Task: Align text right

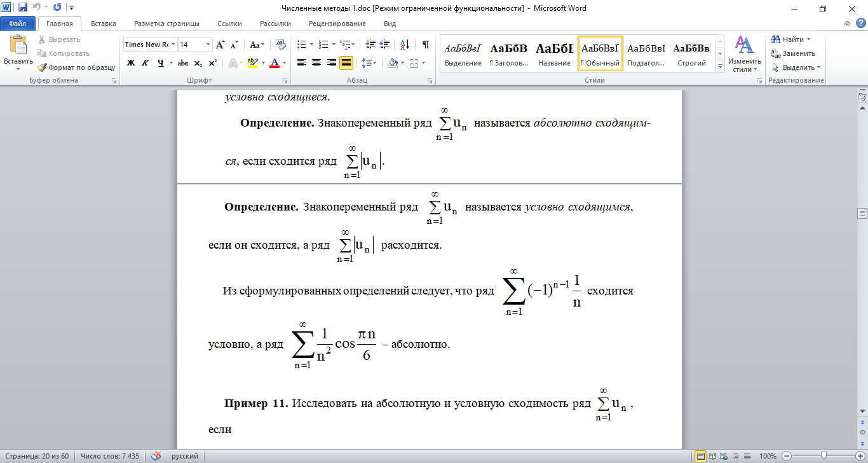Action: [x=332, y=63]
